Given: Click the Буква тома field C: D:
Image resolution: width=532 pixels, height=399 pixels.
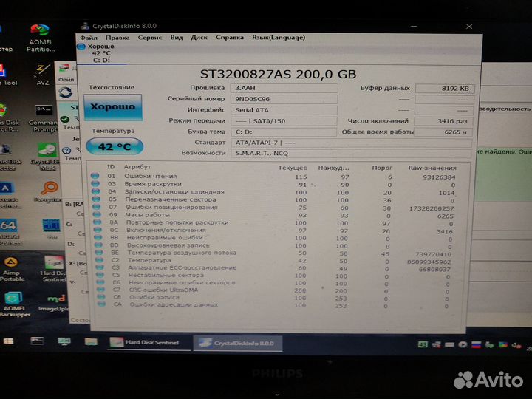Looking at the screenshot, I should tap(284, 132).
